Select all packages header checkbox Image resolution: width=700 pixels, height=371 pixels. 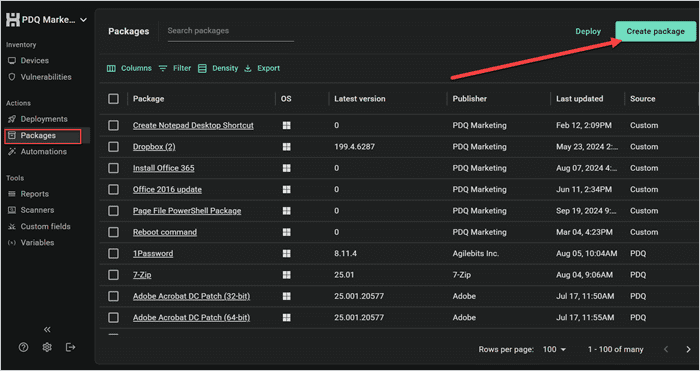[113, 99]
